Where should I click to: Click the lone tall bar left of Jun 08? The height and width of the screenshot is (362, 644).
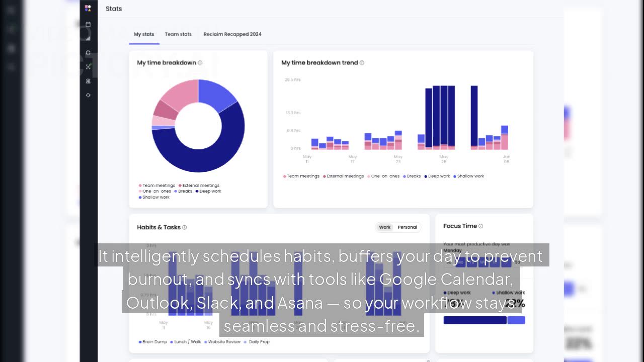coord(474,118)
